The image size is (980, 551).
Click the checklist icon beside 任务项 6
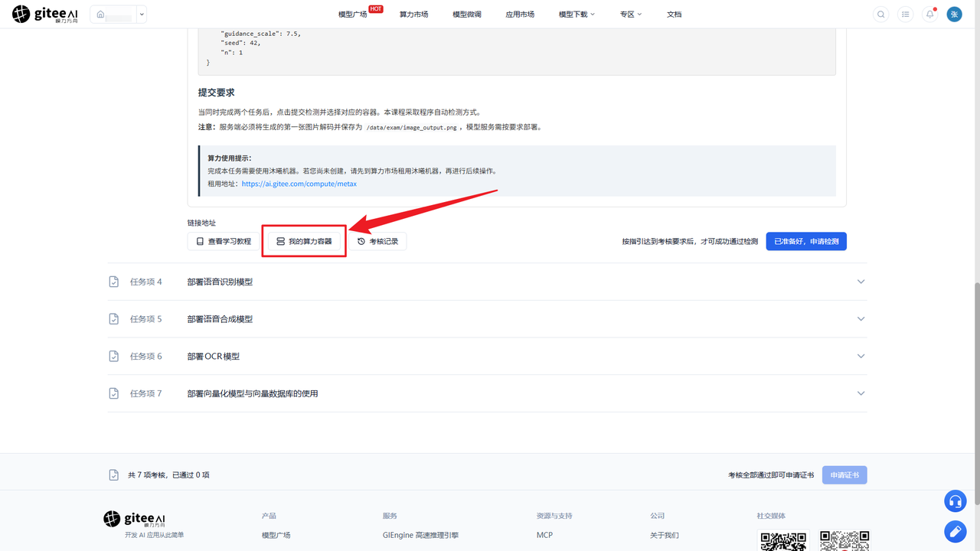pyautogui.click(x=114, y=356)
